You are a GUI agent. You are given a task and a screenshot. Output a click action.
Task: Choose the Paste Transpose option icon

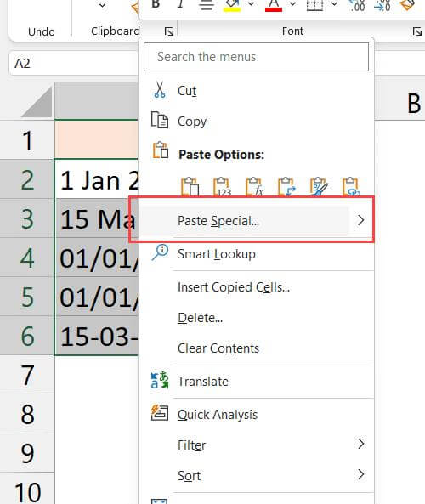coord(286,187)
